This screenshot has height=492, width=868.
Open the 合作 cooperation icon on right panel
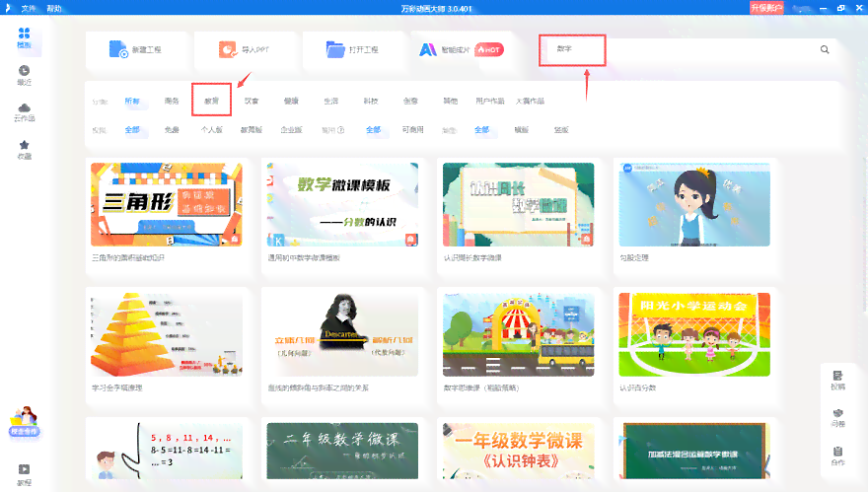click(x=837, y=457)
